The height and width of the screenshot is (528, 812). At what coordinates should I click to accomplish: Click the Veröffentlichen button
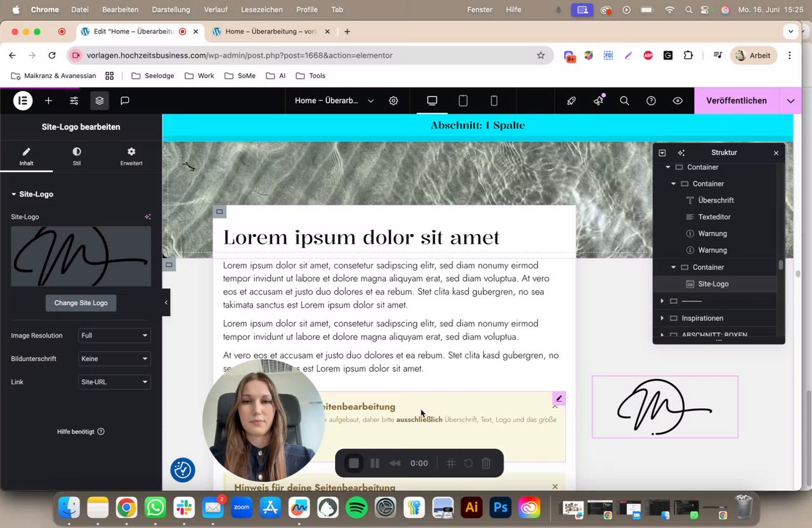(737, 100)
